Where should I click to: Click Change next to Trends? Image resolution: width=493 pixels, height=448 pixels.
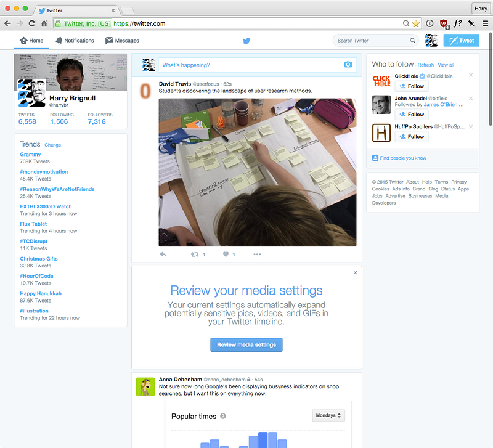pos(53,145)
